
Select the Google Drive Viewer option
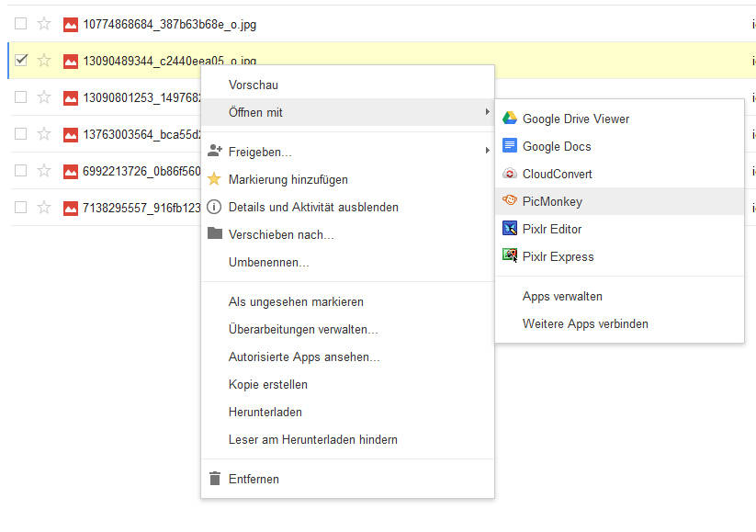tap(575, 119)
